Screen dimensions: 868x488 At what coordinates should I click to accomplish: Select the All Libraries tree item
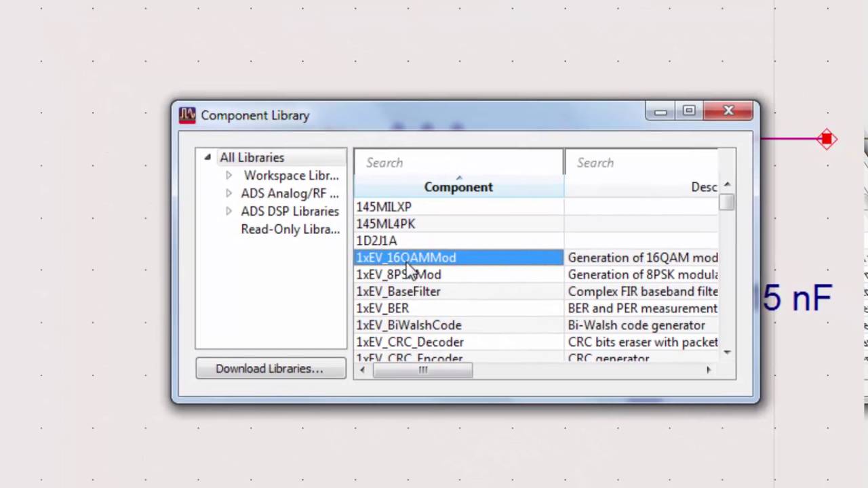252,157
